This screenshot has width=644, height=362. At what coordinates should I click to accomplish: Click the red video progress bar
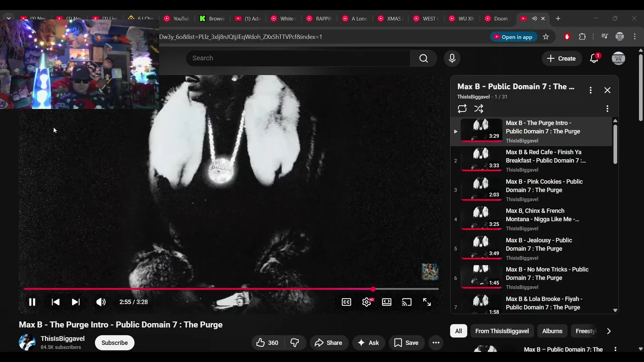[231, 289]
